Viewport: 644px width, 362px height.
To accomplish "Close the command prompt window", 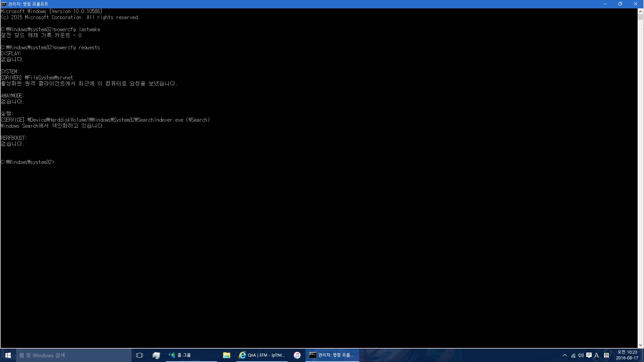I will [636, 4].
